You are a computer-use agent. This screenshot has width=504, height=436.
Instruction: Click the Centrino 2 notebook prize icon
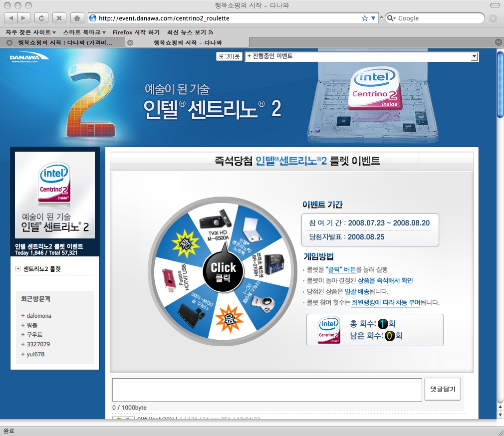pos(252,229)
